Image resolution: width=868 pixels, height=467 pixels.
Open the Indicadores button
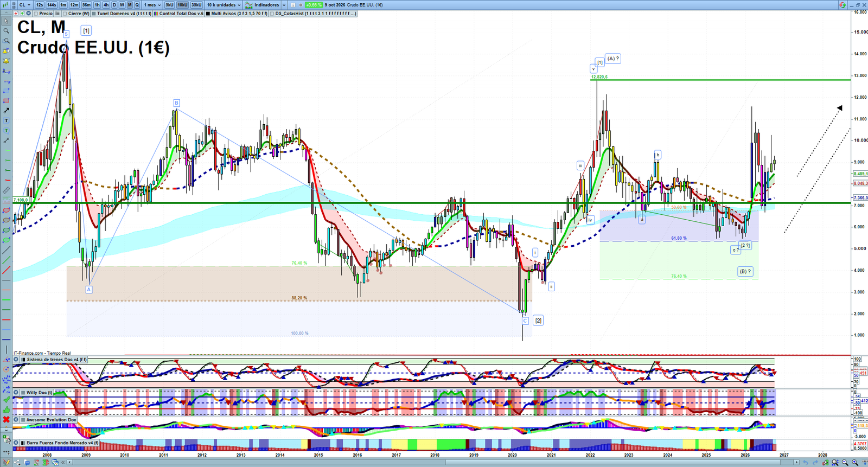[x=262, y=5]
